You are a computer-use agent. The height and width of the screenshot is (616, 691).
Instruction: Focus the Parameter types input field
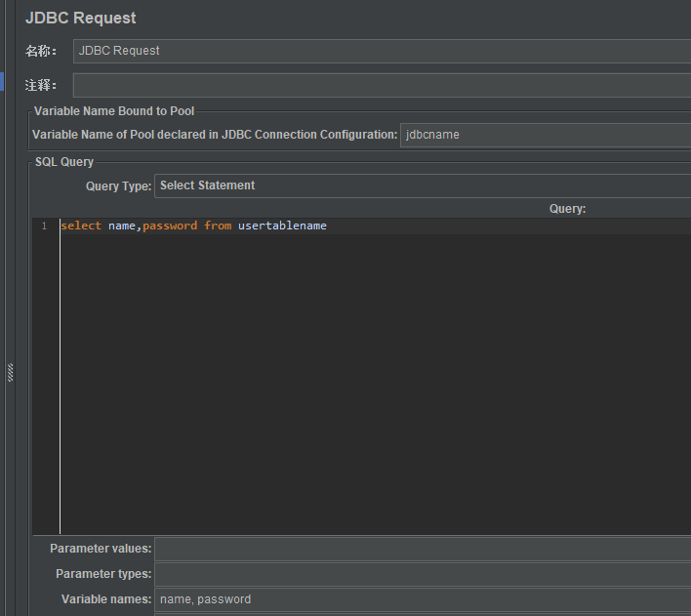tap(422, 574)
